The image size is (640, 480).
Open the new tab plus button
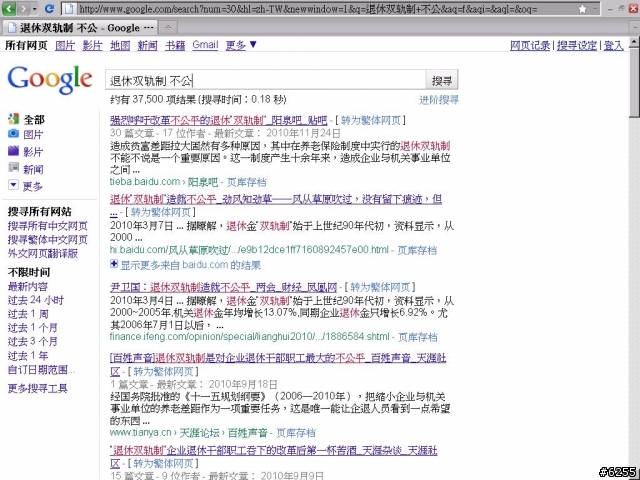[168, 27]
